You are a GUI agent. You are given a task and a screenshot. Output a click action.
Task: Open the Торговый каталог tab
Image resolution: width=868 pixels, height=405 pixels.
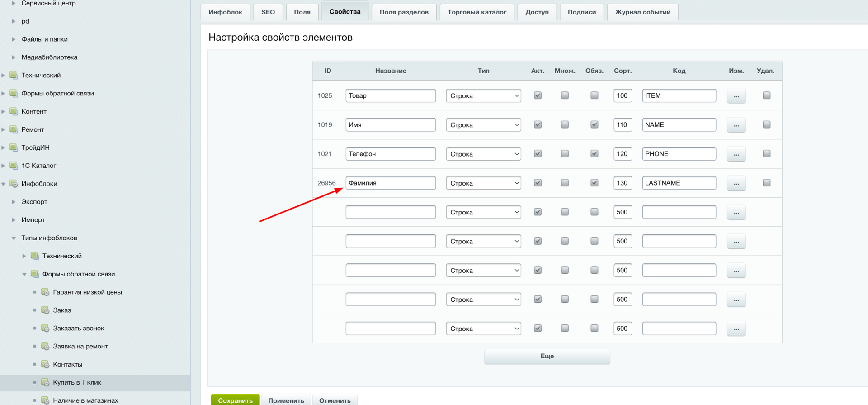point(477,12)
